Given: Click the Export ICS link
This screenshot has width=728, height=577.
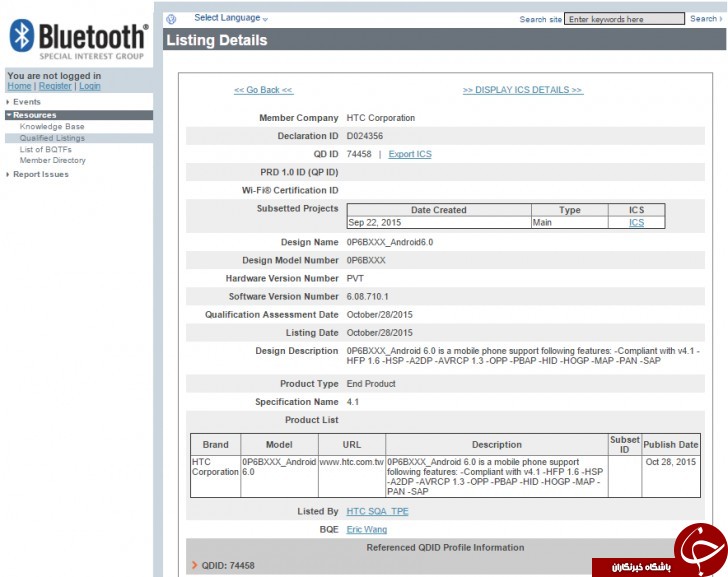Looking at the screenshot, I should point(410,154).
